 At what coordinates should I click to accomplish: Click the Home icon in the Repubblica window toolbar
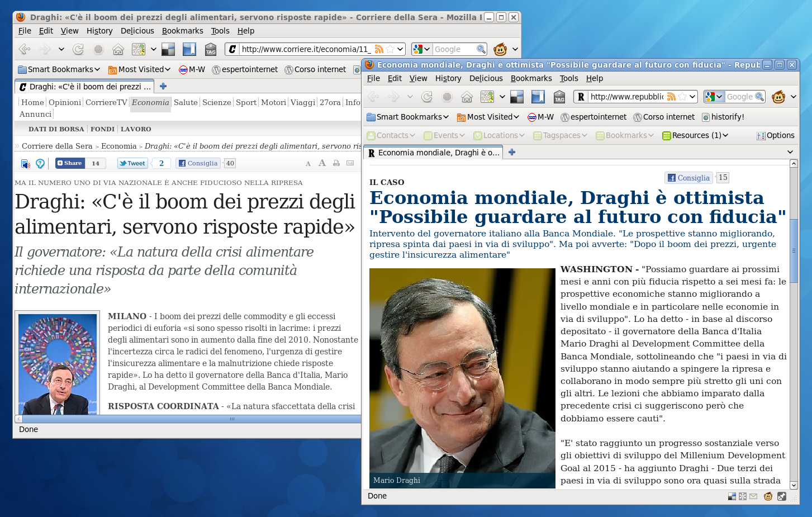467,97
